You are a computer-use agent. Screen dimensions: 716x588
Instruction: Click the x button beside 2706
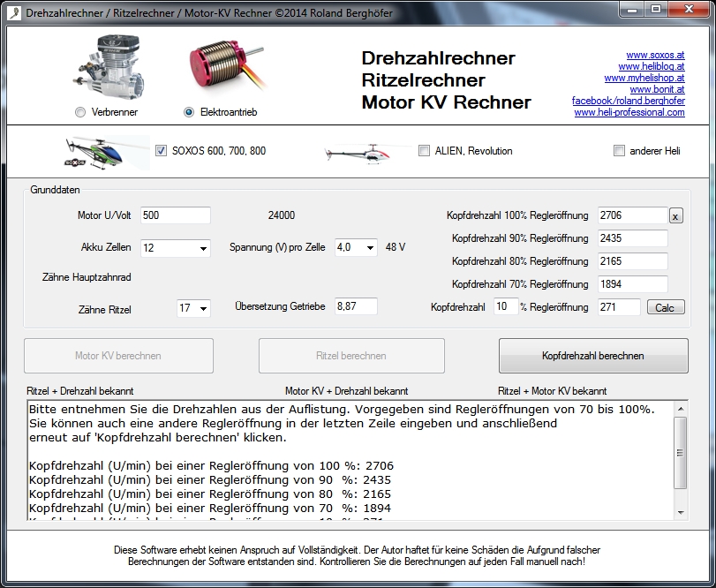tap(676, 216)
